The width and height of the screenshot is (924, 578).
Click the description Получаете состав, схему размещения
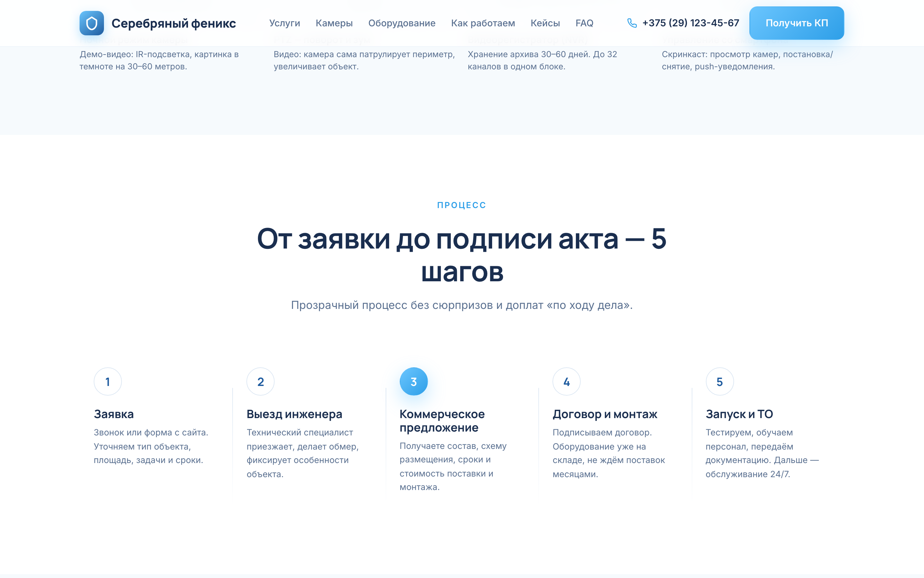pyautogui.click(x=453, y=466)
